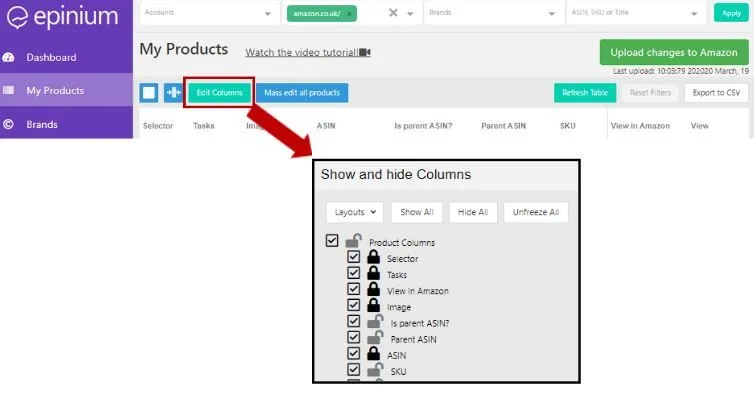Click the lock icon next to ASIN column
The image size is (754, 404).
(374, 354)
